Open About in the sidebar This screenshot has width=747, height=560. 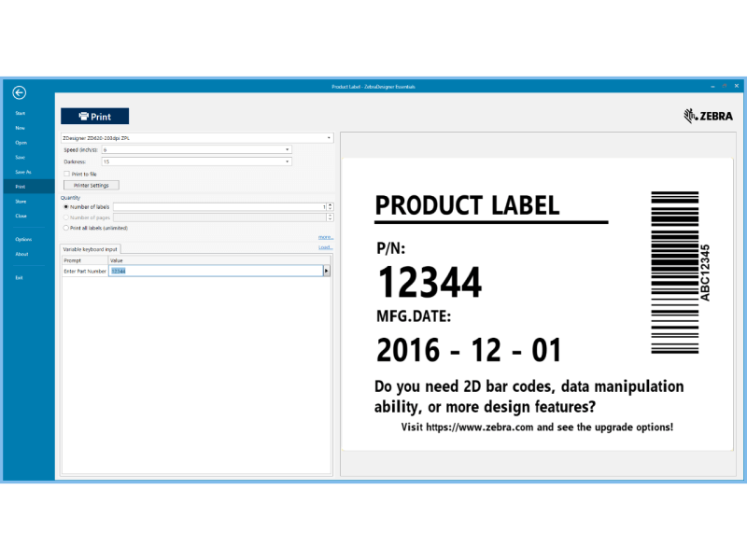pos(21,254)
